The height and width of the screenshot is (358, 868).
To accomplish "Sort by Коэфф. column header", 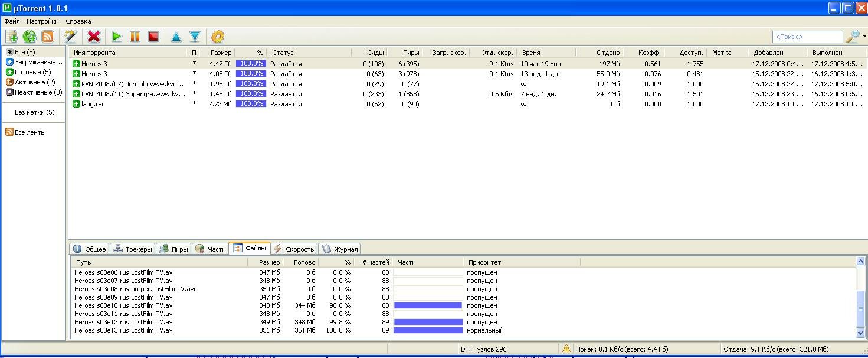I will (x=644, y=53).
